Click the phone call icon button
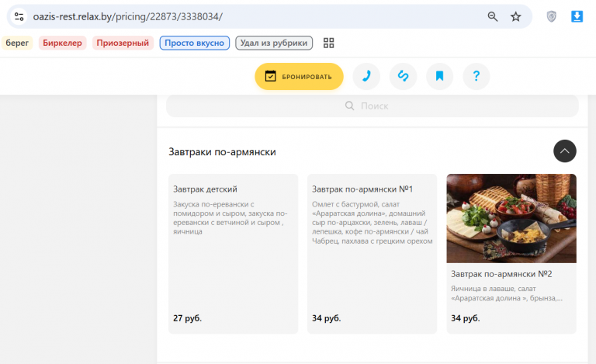596x364 pixels. [x=366, y=76]
